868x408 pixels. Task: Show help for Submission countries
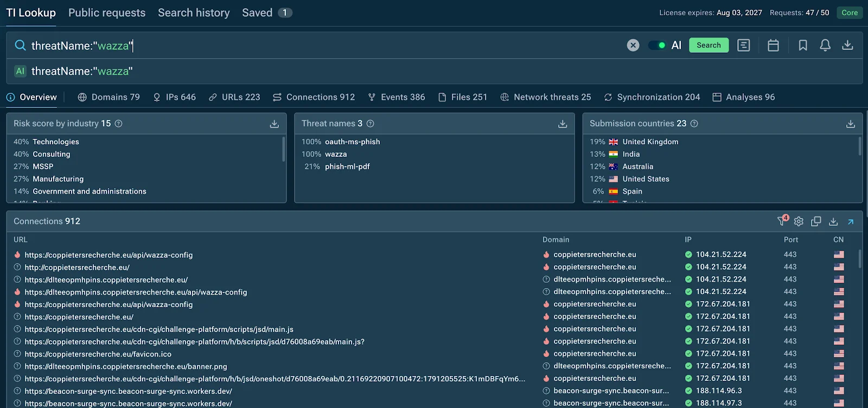pos(694,124)
